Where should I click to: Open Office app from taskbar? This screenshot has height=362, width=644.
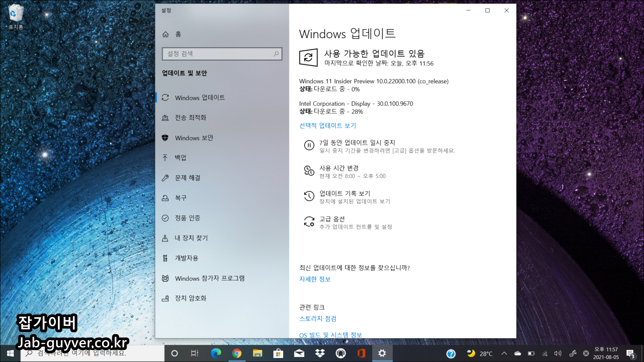tap(361, 353)
